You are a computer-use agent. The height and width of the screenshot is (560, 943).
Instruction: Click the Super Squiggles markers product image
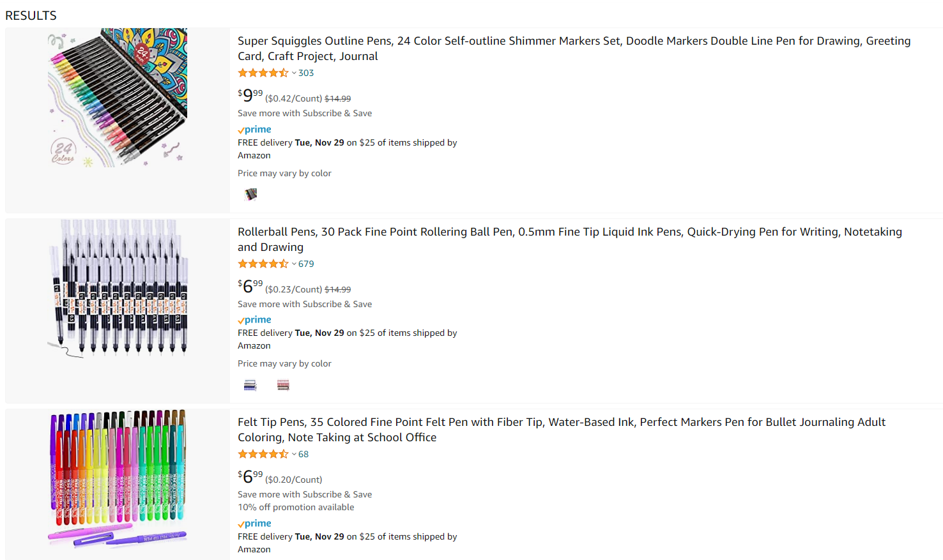point(118,98)
